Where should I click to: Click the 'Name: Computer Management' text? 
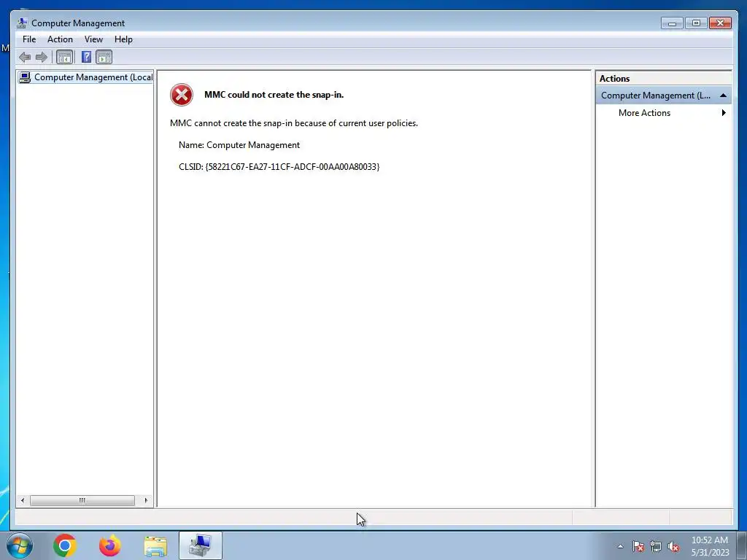(239, 145)
